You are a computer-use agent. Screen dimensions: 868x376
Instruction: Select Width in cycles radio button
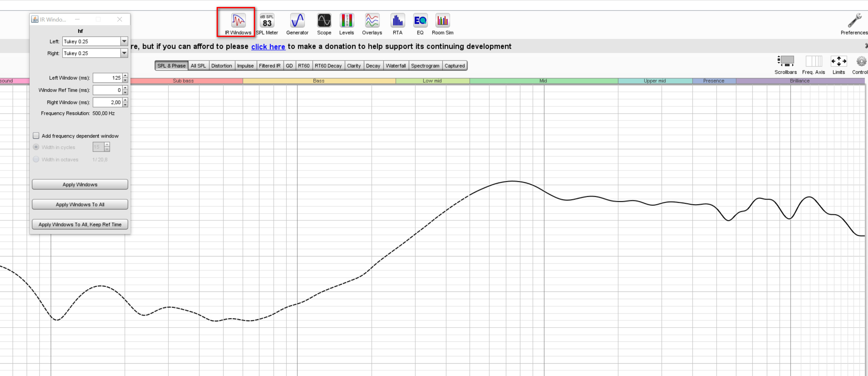point(37,147)
